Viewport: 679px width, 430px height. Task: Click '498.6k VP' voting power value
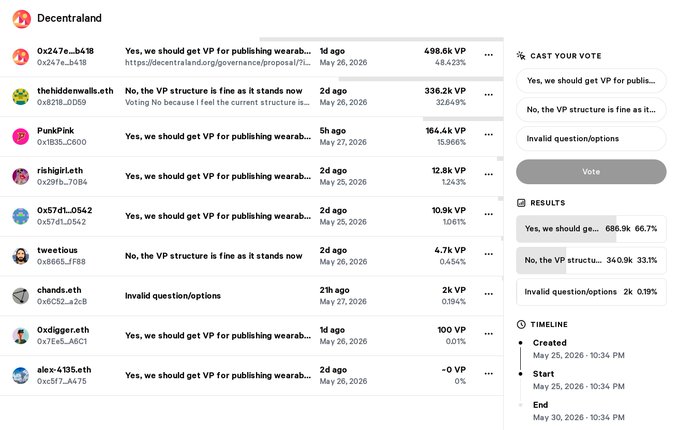[x=445, y=51]
